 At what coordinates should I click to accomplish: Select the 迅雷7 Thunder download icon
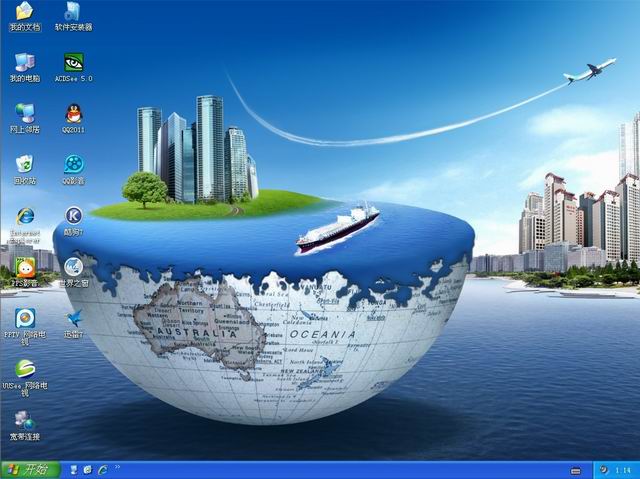tap(74, 324)
